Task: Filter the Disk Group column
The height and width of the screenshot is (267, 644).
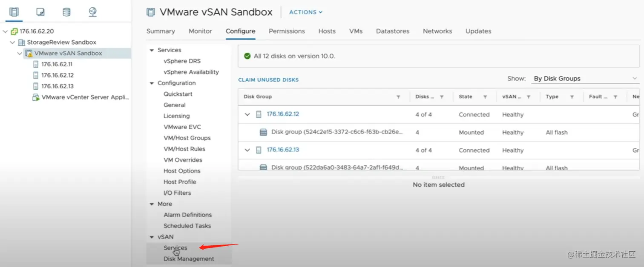Action: coord(398,97)
